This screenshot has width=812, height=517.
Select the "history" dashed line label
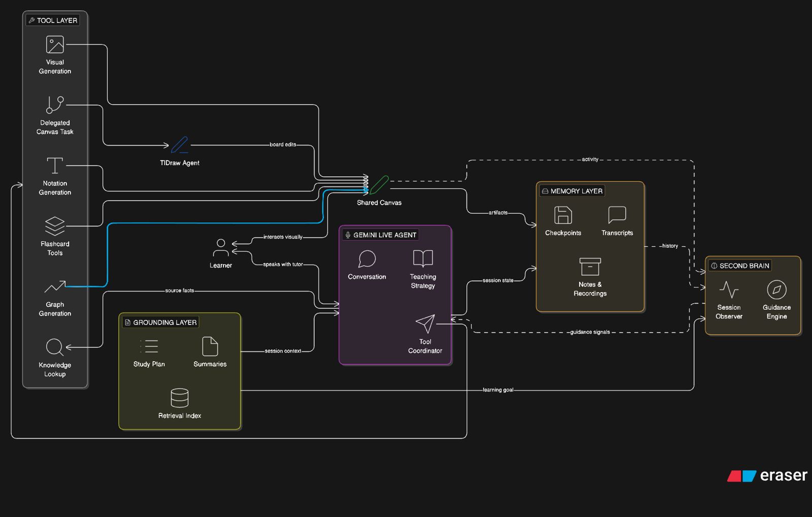point(670,246)
